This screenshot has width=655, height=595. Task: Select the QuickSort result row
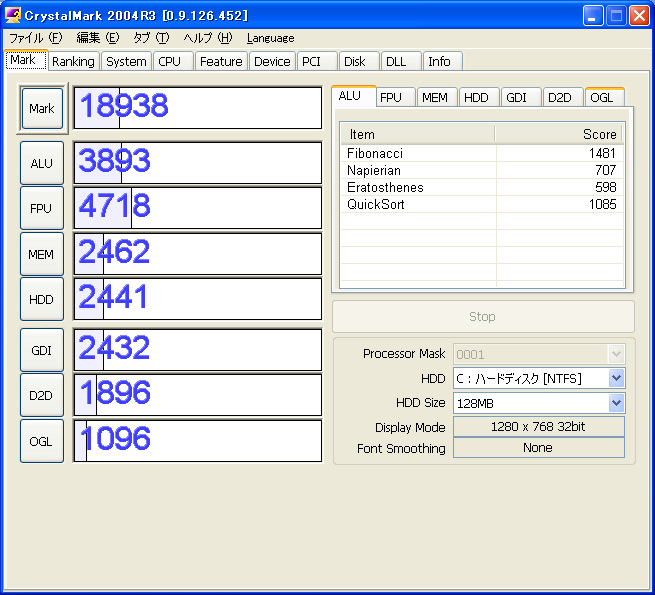(482, 204)
